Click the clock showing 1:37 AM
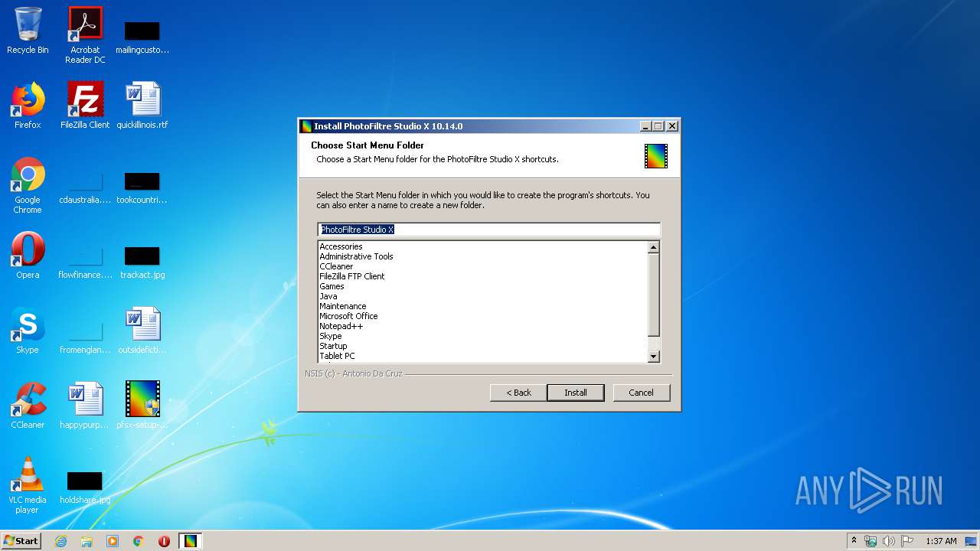The width and height of the screenshot is (980, 551). [x=941, y=541]
